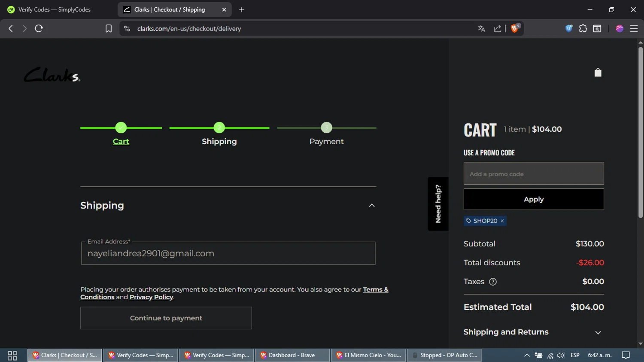This screenshot has width=644, height=362.
Task: Reload the Clarks checkout page
Action: 39,28
